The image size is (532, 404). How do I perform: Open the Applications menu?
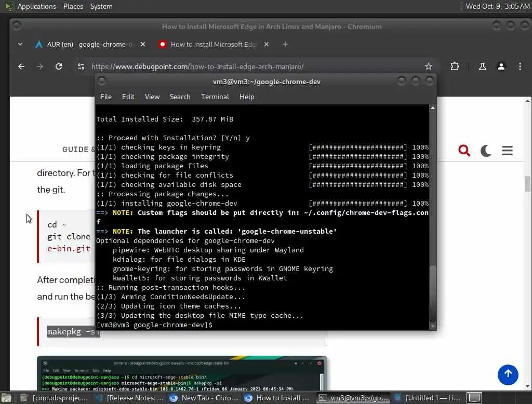[37, 6]
